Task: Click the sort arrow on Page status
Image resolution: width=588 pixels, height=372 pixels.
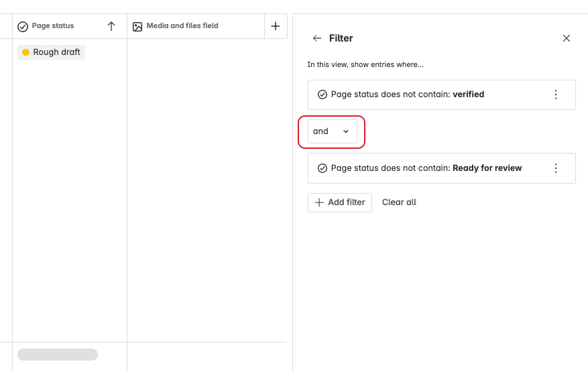Action: [111, 26]
